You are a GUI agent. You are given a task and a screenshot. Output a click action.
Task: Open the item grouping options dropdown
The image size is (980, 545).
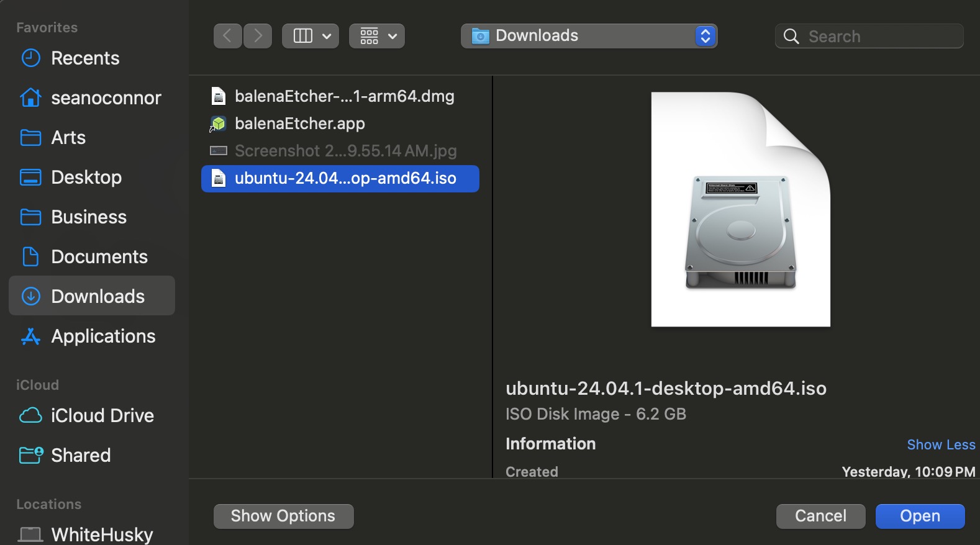(377, 36)
